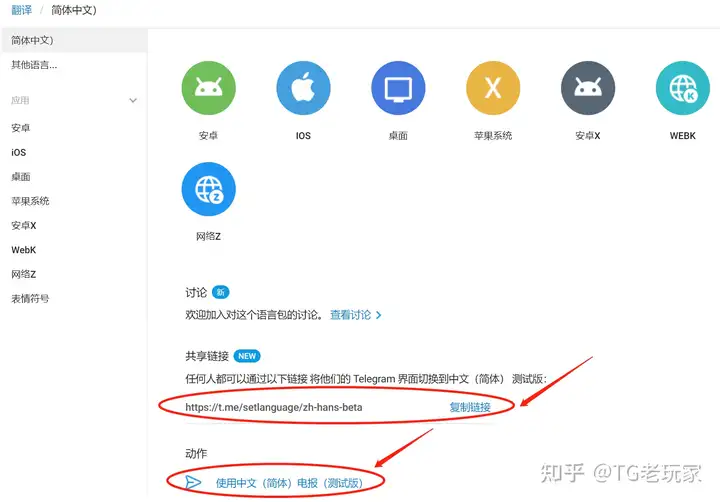Click the 安卓 label under green icon
720x502 pixels.
[x=208, y=135]
